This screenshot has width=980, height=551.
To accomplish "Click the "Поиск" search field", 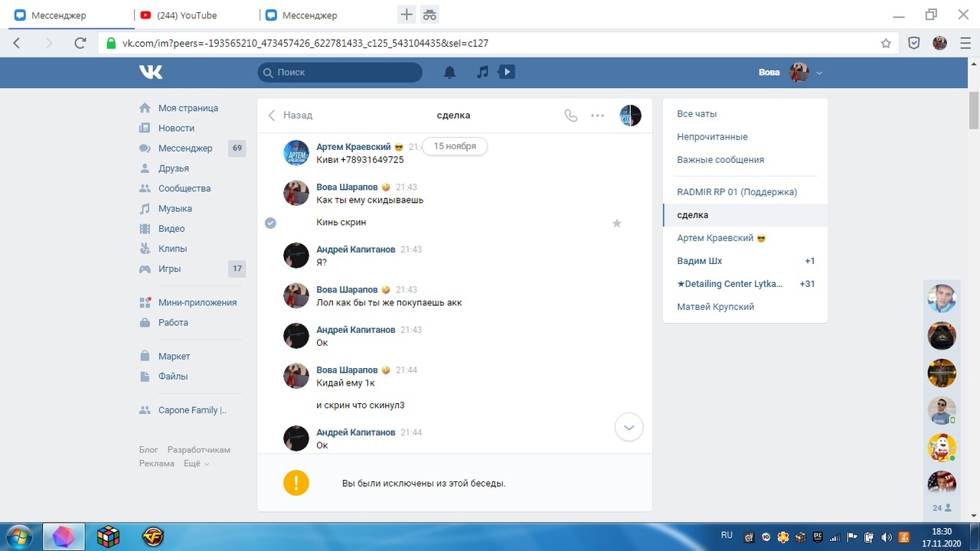I will [x=340, y=72].
